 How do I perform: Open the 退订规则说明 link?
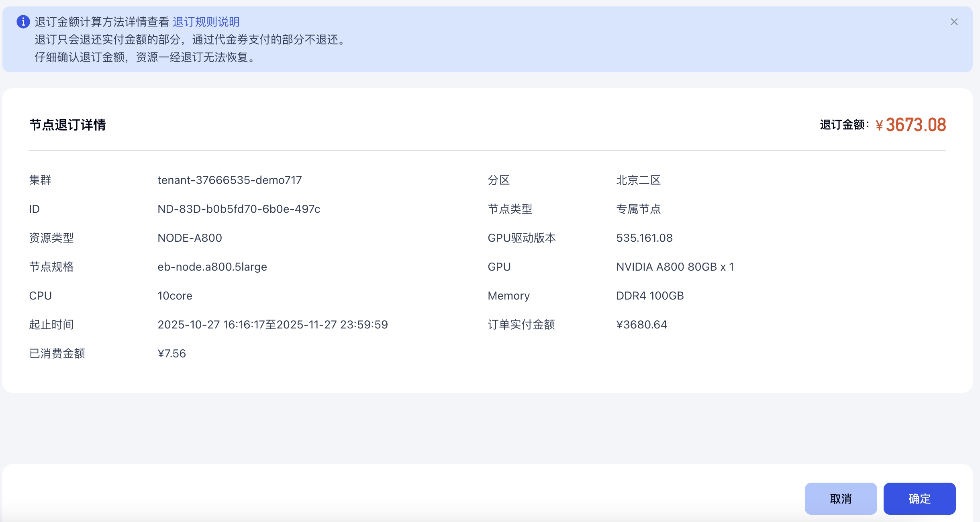point(206,22)
